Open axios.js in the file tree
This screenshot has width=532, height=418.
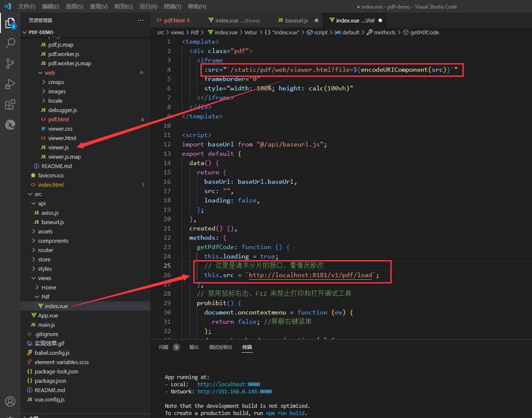coord(85,213)
